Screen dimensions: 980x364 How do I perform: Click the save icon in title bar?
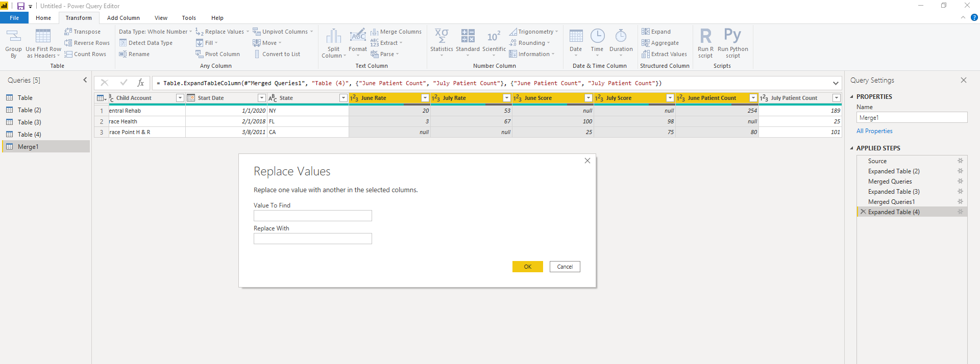(x=21, y=6)
